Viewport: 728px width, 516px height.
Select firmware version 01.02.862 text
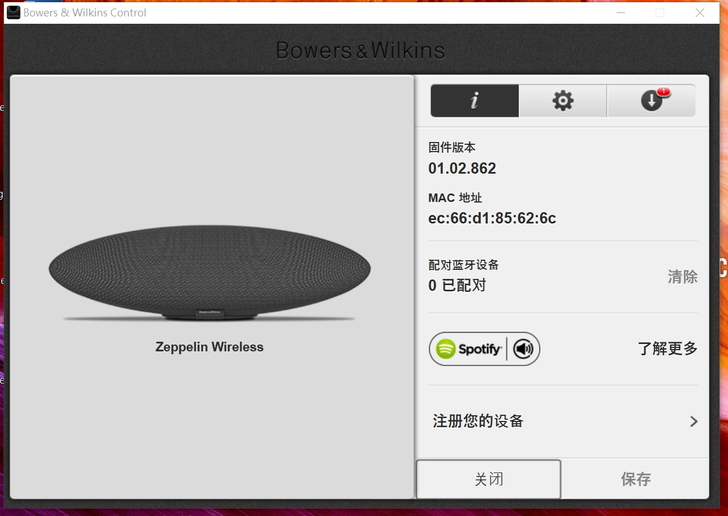462,168
